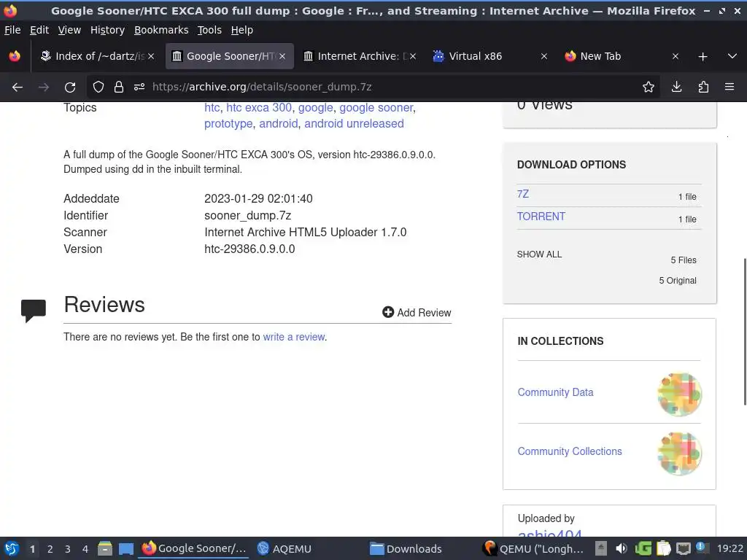747x560 pixels.
Task: Click the browser back arrow
Action: coord(18,87)
